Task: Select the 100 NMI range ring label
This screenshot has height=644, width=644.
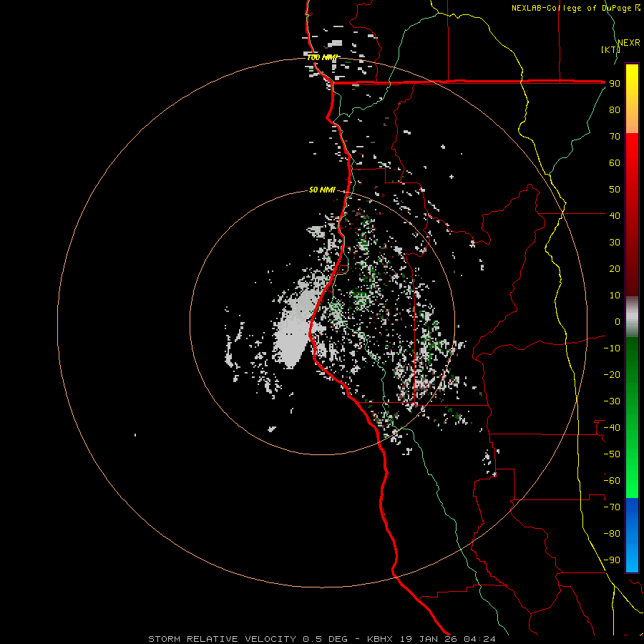Action: tap(322, 57)
